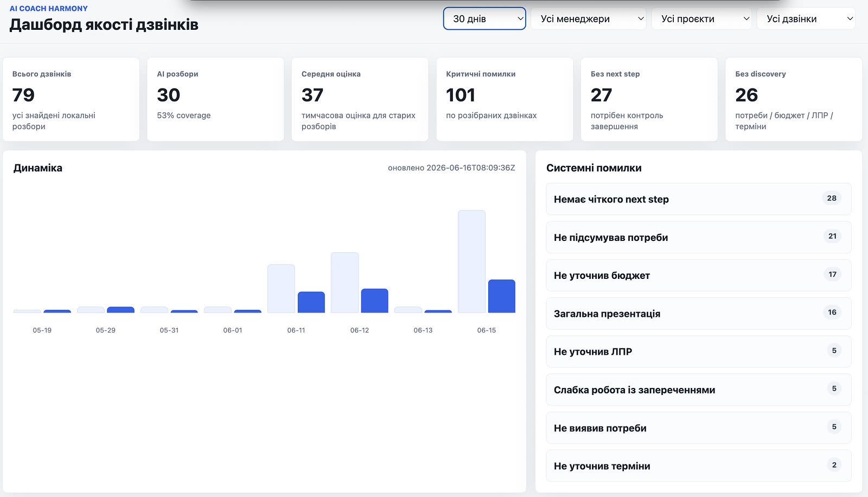Click the count badge 28

[832, 198]
